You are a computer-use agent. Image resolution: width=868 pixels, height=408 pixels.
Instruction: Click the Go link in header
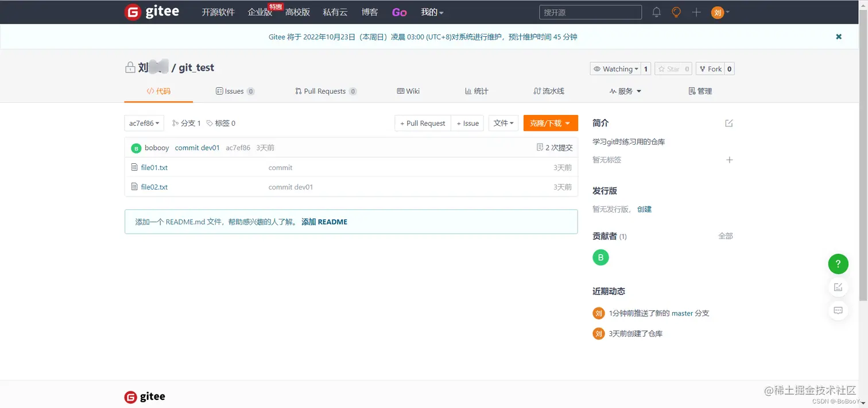click(x=399, y=12)
